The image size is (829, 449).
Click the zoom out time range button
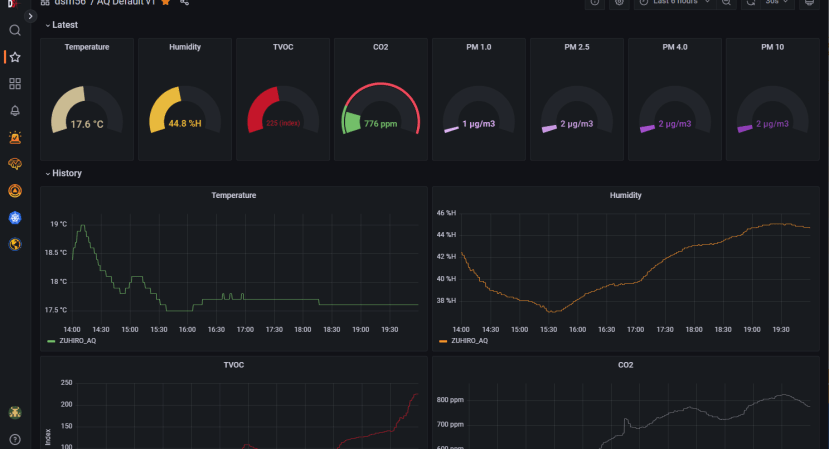point(726,3)
